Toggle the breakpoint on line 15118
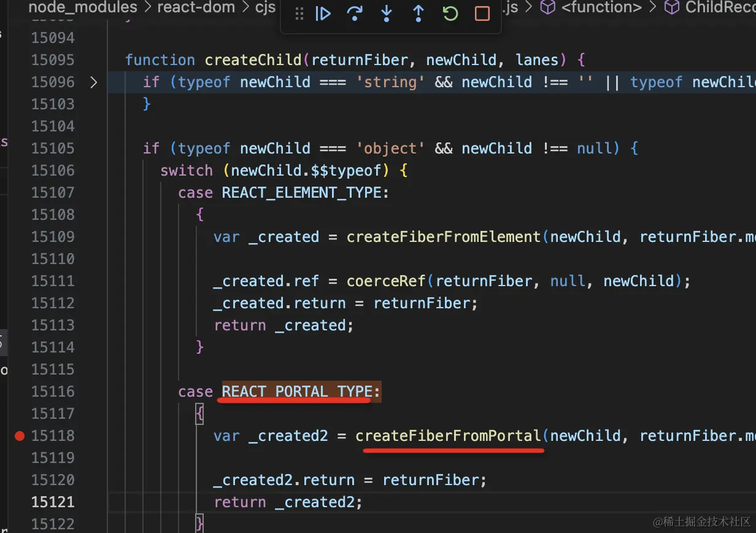 click(x=20, y=436)
